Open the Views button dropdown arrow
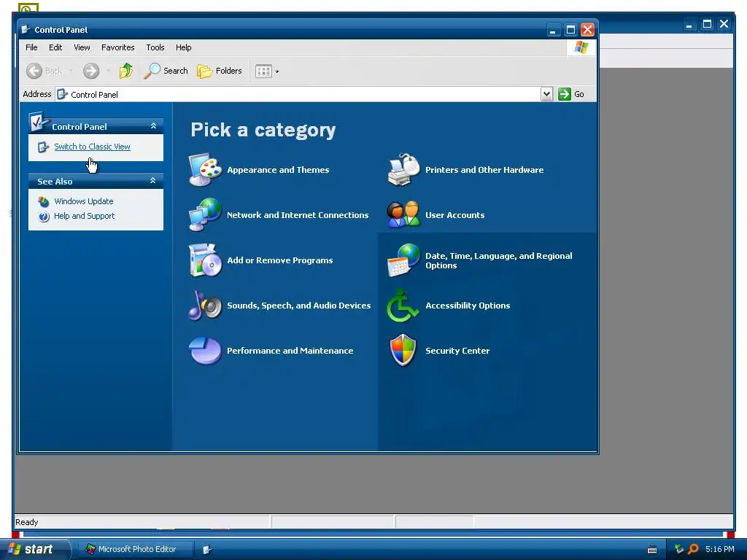Viewport: 747px width, 560px height. coord(276,71)
